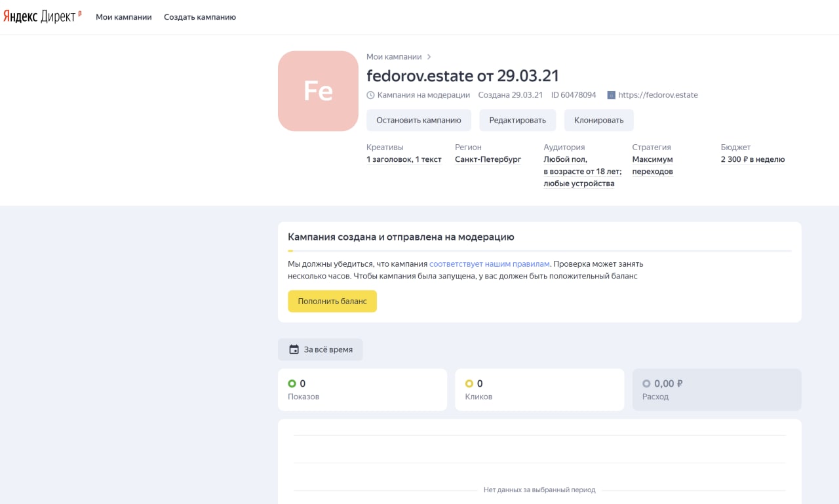
Task: Toggle the green "Показов" metric indicator
Action: coord(292,383)
